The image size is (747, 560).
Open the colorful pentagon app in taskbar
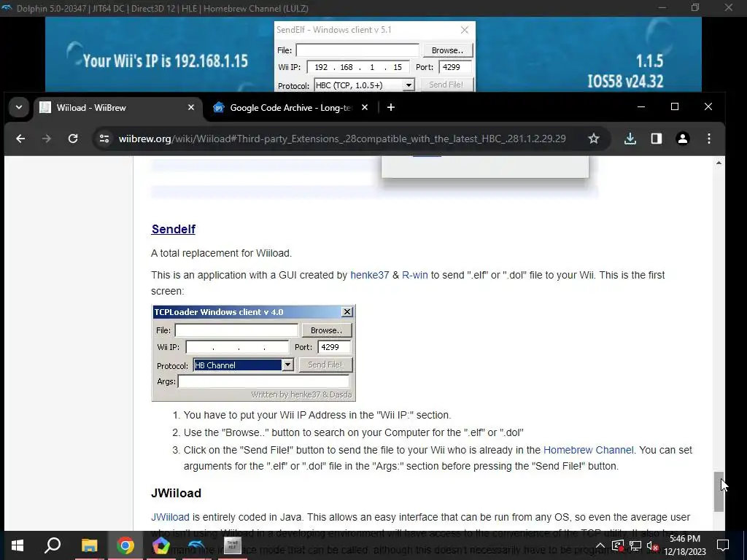(160, 545)
